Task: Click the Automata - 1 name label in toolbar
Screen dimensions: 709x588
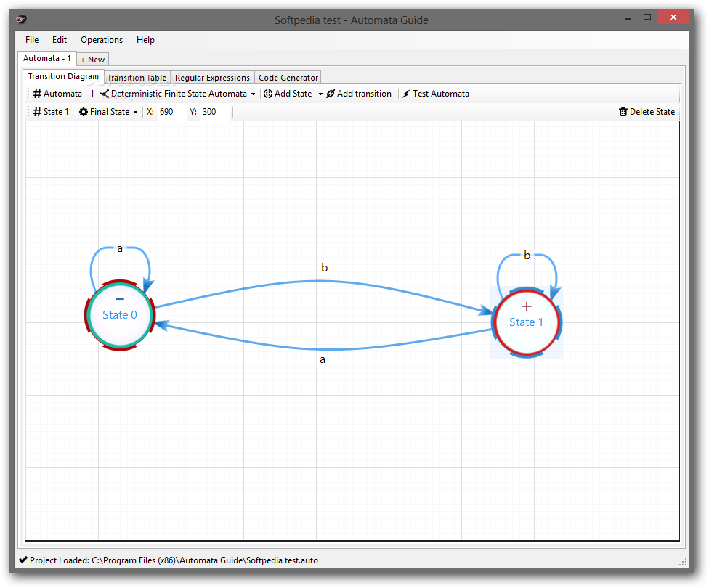Action: pos(69,94)
